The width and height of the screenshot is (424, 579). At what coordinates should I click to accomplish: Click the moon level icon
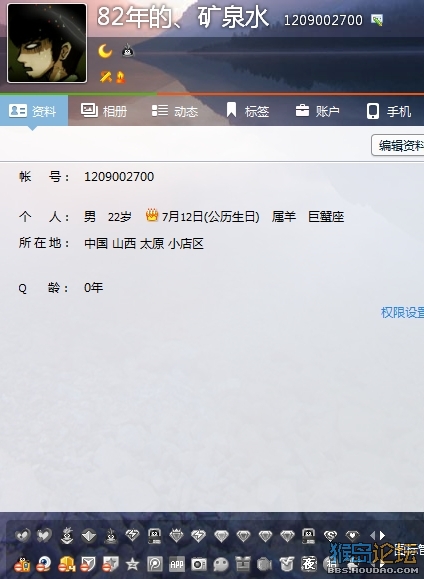(x=105, y=51)
